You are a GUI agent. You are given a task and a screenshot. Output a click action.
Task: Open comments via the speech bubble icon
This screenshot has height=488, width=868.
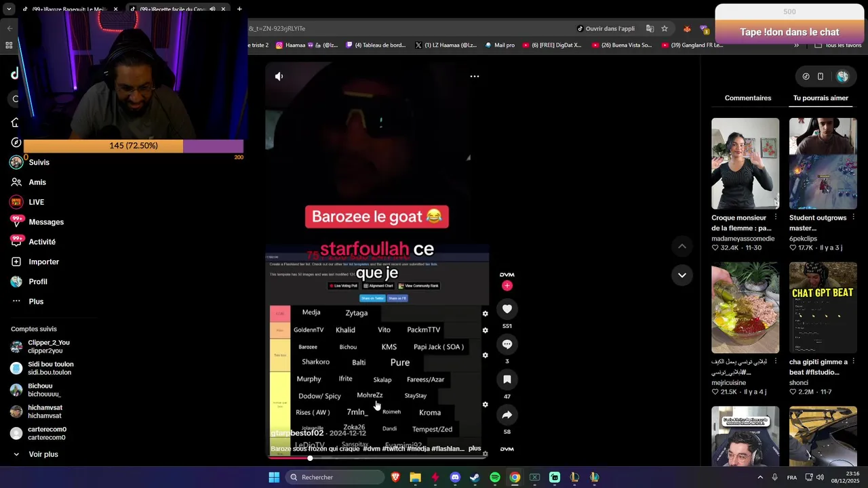[x=507, y=344]
